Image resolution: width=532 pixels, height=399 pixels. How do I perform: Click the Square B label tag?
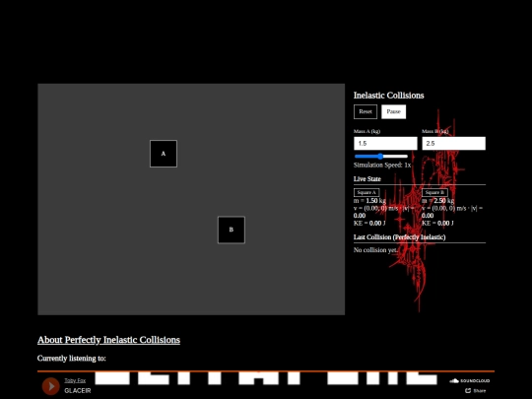[434, 192]
